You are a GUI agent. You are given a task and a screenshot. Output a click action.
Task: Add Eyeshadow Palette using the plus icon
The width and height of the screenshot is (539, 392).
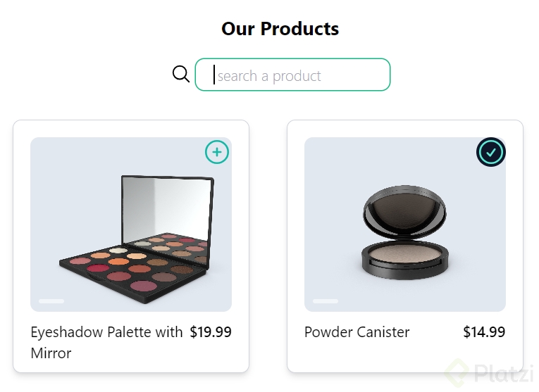click(x=217, y=152)
